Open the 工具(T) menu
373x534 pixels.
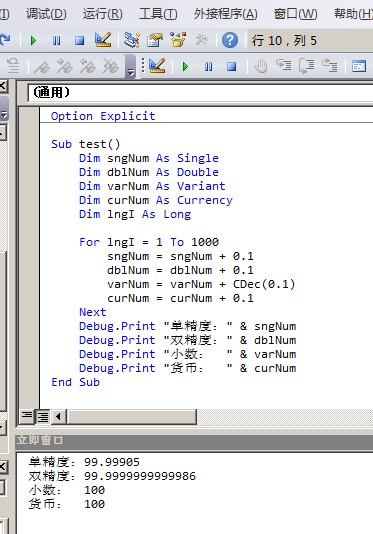158,14
